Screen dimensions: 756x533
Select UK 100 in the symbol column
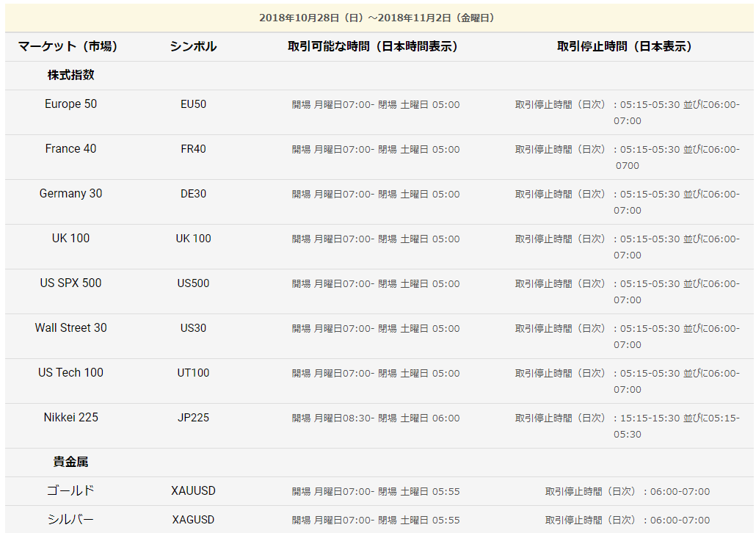(193, 239)
